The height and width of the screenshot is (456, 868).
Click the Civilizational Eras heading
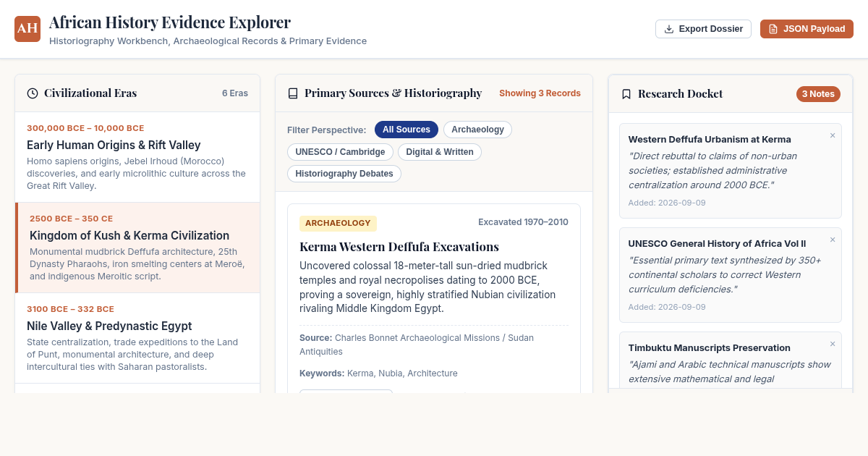tap(90, 93)
